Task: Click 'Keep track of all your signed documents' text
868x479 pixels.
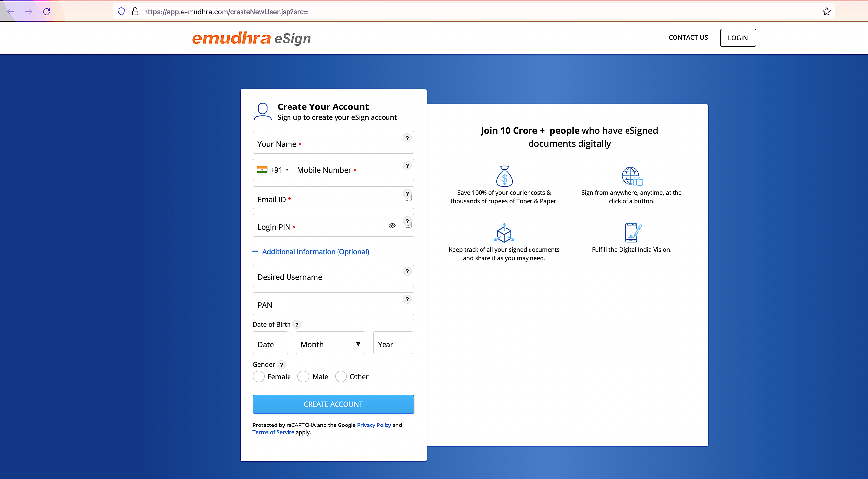Action: 504,254
